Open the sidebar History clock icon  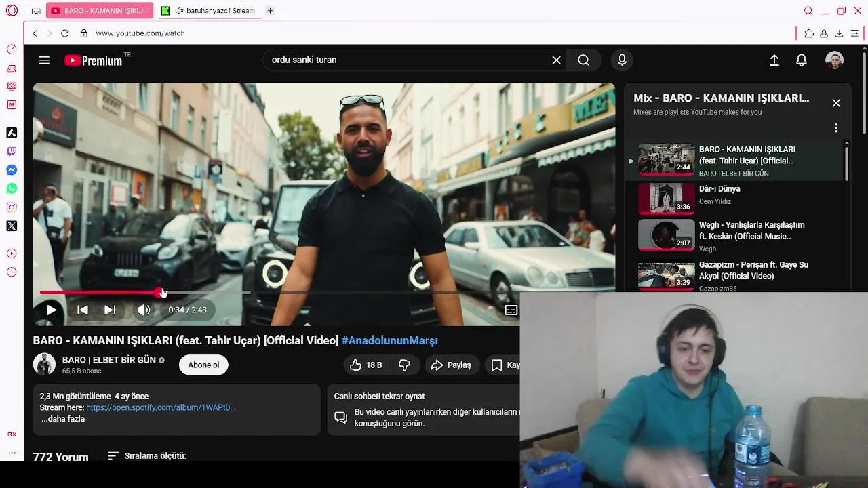click(x=12, y=272)
